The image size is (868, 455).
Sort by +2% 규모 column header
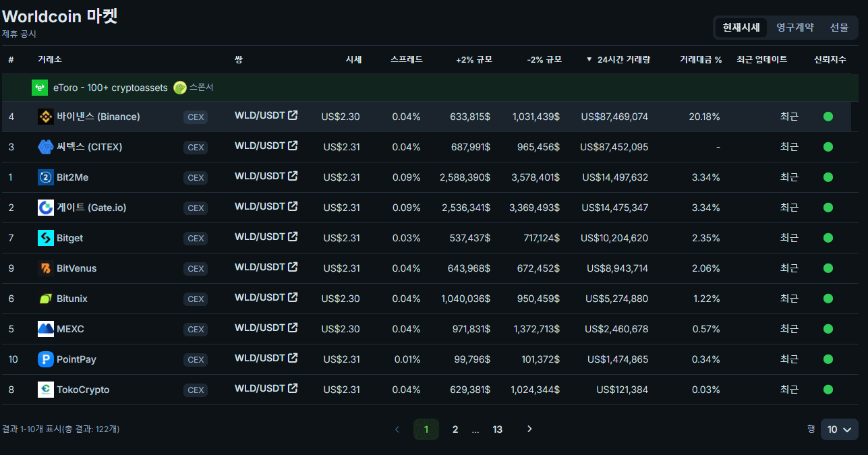pyautogui.click(x=474, y=59)
